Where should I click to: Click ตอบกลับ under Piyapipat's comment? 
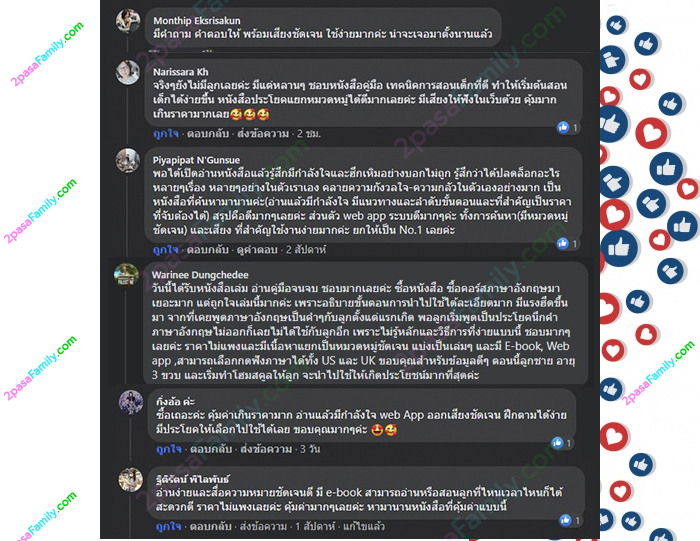coord(208,250)
